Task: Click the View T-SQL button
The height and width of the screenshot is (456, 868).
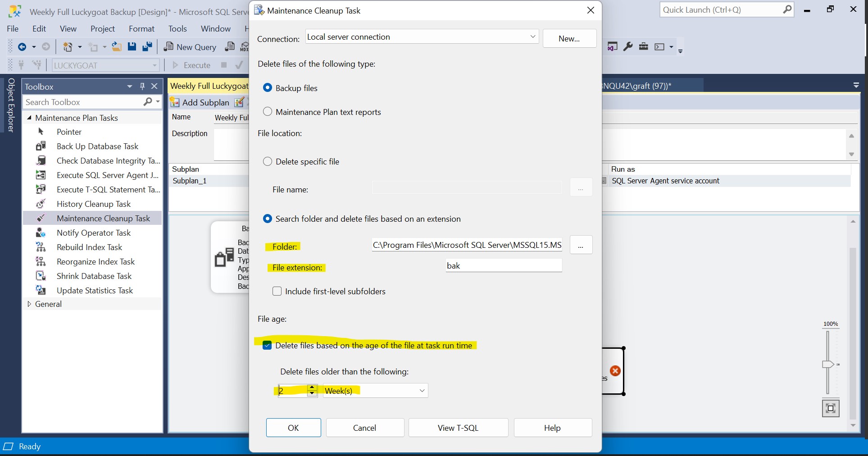Action: [458, 428]
